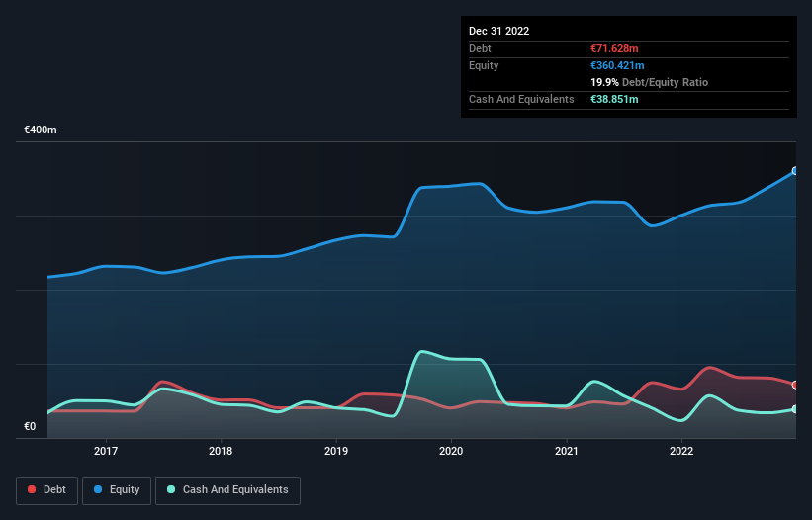Viewport: 812px width, 520px height.
Task: Click the blue Equity endpoint marker
Action: [795, 171]
